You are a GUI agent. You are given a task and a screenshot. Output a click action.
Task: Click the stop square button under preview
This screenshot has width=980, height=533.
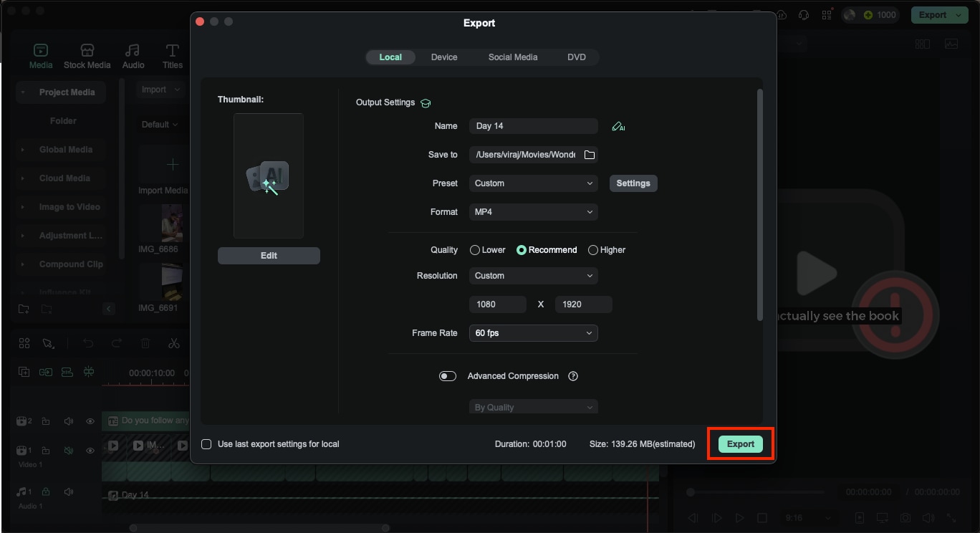[x=762, y=518]
